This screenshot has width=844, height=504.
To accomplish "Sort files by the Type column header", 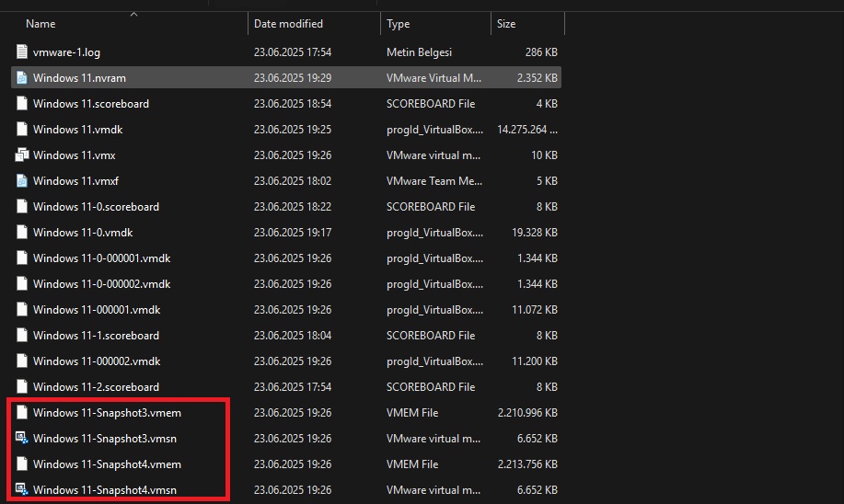I will click(x=399, y=24).
